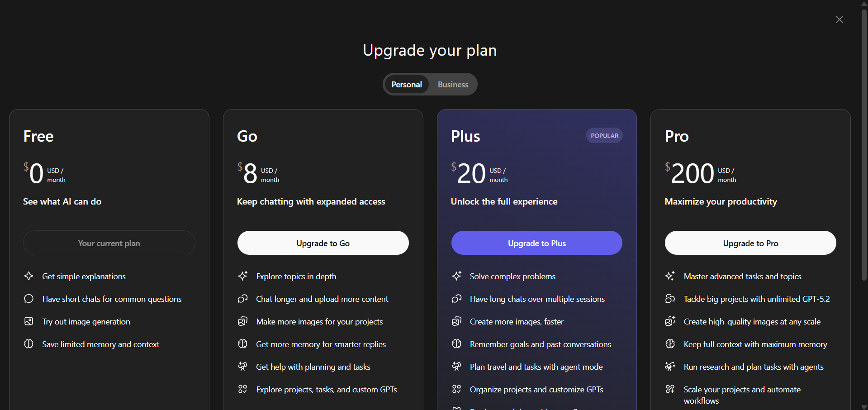Click the image icon beside Try out image generation
Viewport: 868px width, 410px height.
tap(28, 321)
